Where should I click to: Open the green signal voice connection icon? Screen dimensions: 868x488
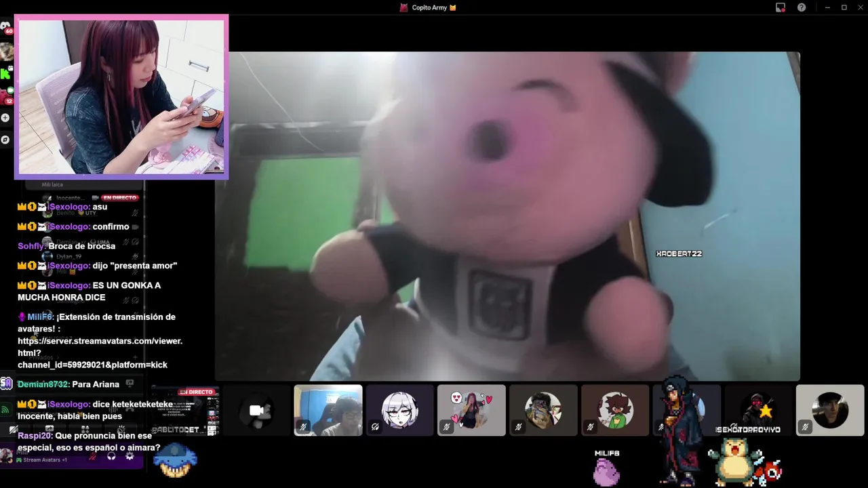point(5,409)
